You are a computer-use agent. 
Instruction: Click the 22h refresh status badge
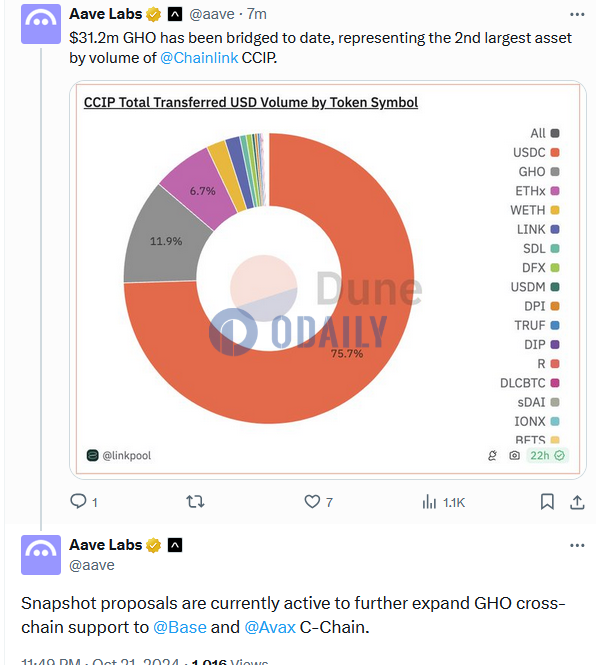tap(547, 455)
